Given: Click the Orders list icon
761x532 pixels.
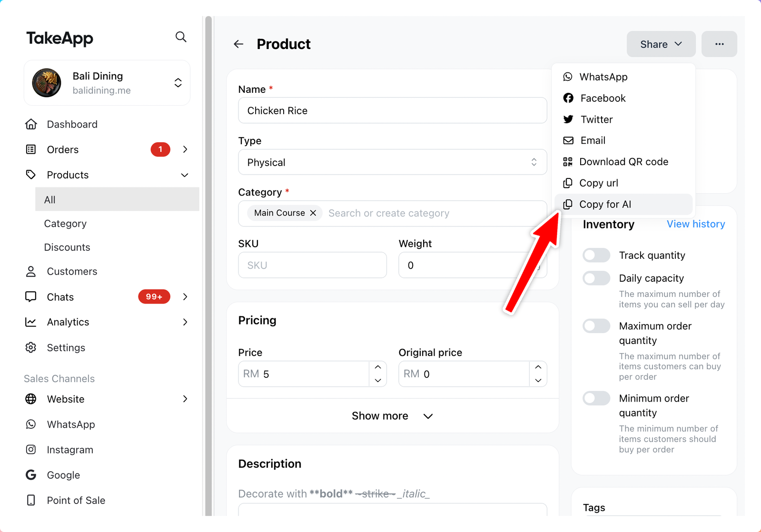Looking at the screenshot, I should click(31, 149).
